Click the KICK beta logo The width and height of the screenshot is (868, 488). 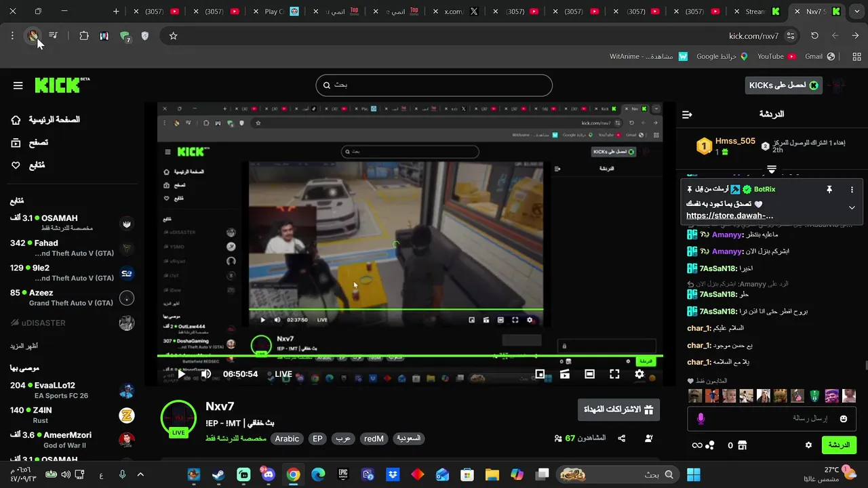(62, 85)
